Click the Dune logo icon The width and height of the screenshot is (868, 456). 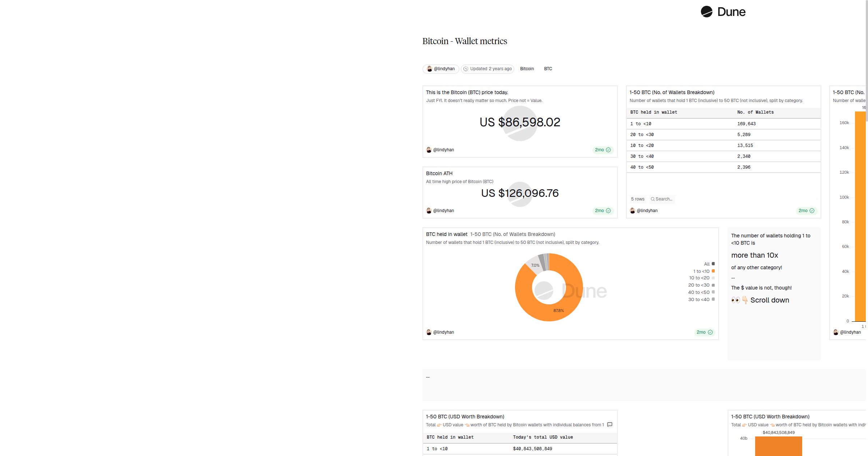[x=706, y=12]
